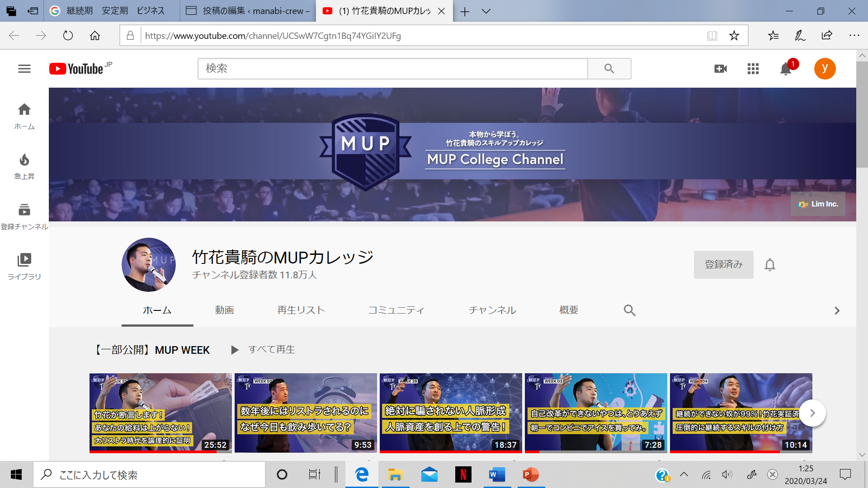This screenshot has height=488, width=868.
Task: Switch to the manabi-crew post edit tab
Action: pos(248,11)
